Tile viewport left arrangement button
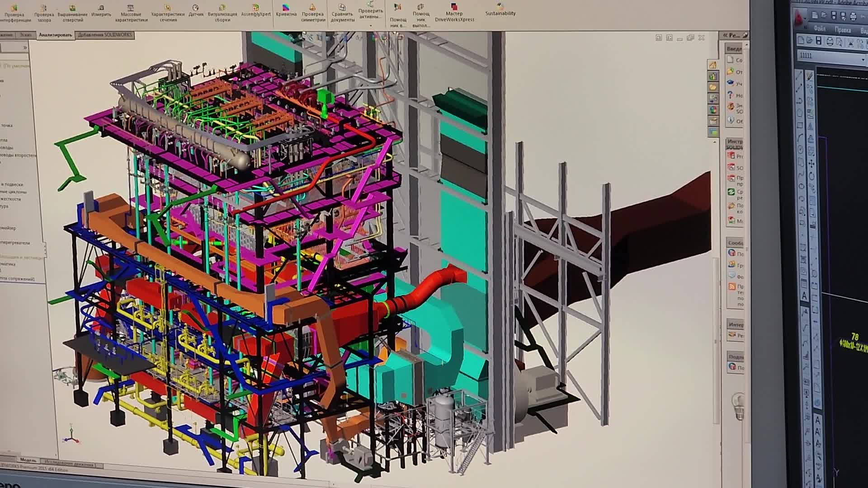Viewport: 868px width, 488px height. tap(659, 38)
